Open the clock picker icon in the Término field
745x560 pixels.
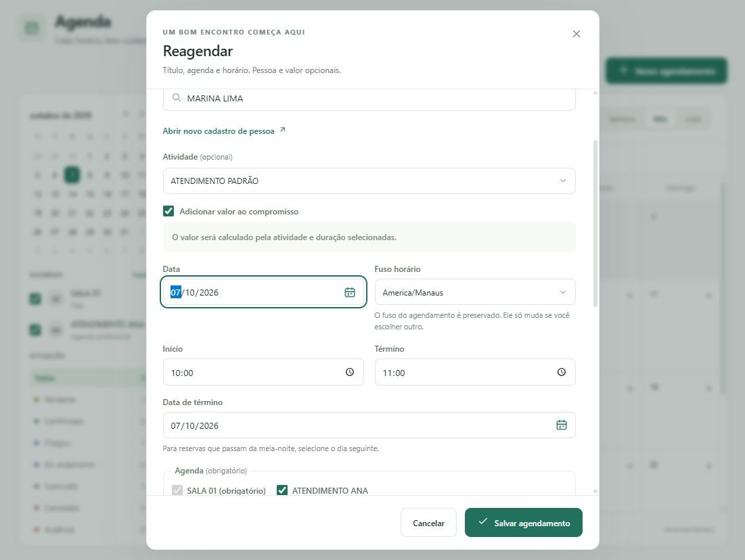[x=561, y=372]
